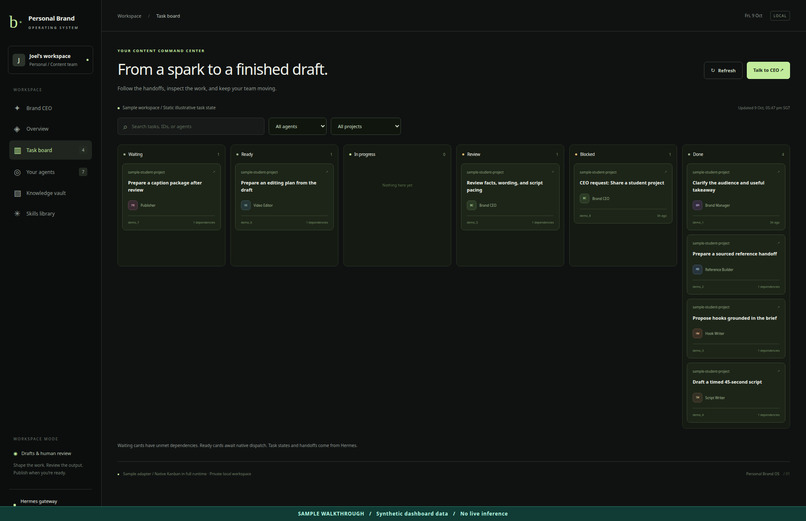Open the All projects filter dropdown
This screenshot has width=806, height=521.
366,126
